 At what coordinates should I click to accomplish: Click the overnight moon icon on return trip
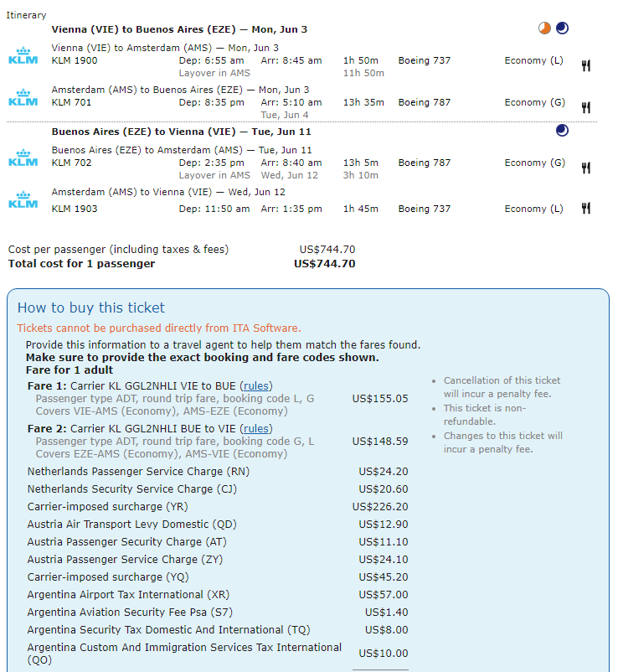coord(562,130)
